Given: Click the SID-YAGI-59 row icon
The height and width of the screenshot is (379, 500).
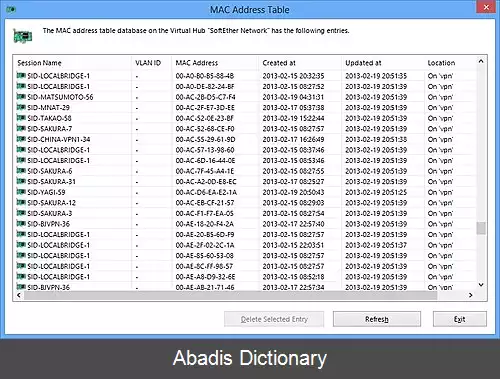Looking at the screenshot, I should [21, 192].
